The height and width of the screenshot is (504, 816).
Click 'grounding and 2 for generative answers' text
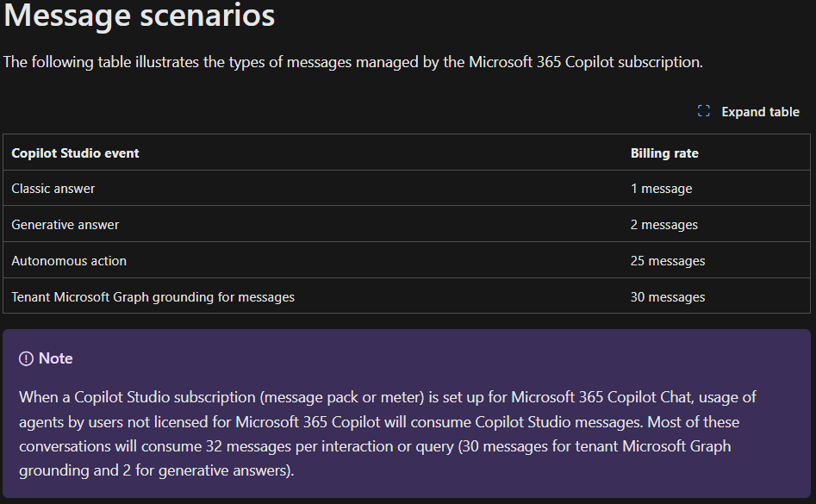coord(157,471)
